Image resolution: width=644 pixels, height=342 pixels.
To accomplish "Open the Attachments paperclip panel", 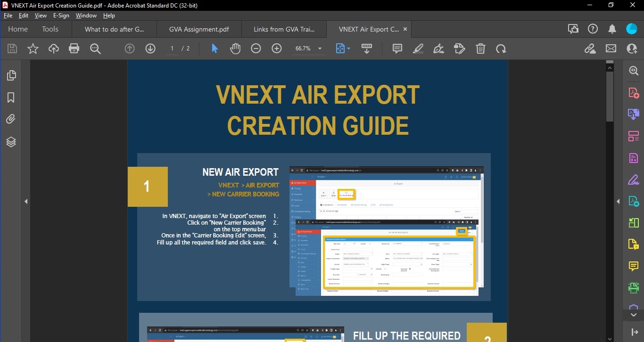I will point(11,120).
